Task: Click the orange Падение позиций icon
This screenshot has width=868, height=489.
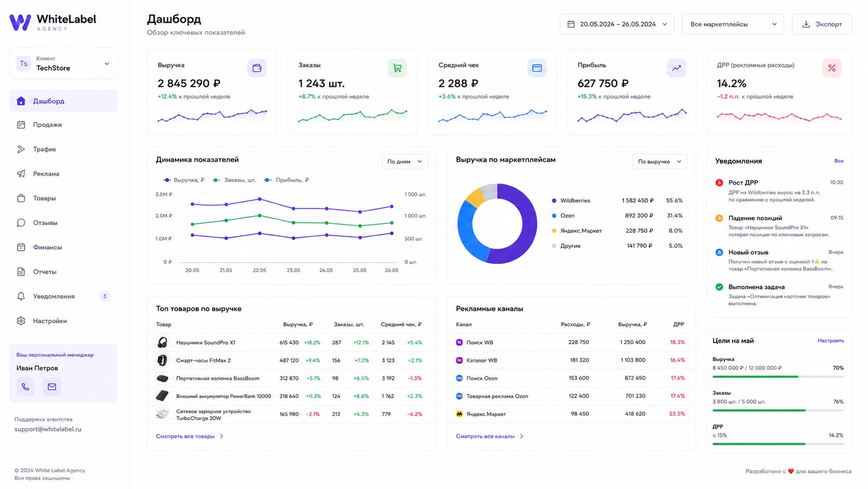Action: [719, 218]
